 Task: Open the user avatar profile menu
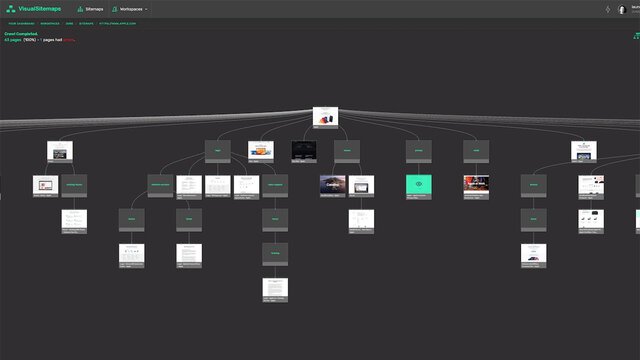pos(622,9)
